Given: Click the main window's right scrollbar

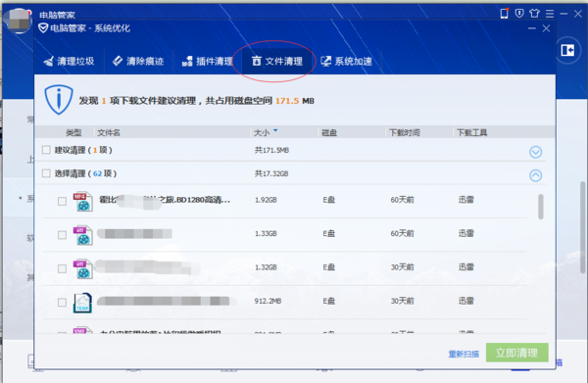Looking at the screenshot, I should 583,226.
